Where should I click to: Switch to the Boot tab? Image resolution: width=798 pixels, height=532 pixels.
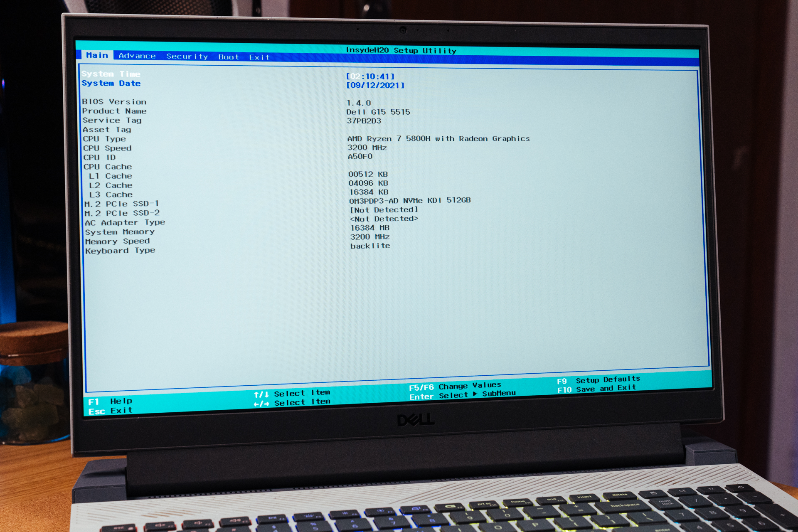click(228, 57)
